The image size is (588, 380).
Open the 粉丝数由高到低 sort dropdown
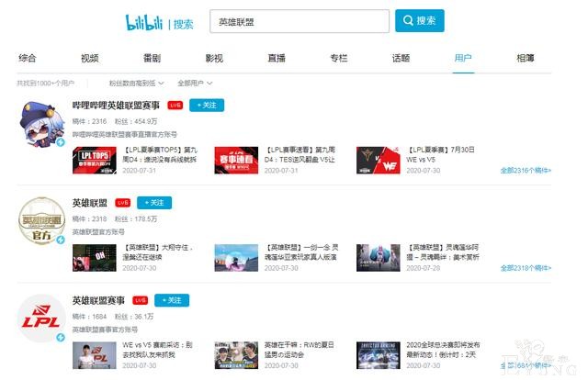136,84
